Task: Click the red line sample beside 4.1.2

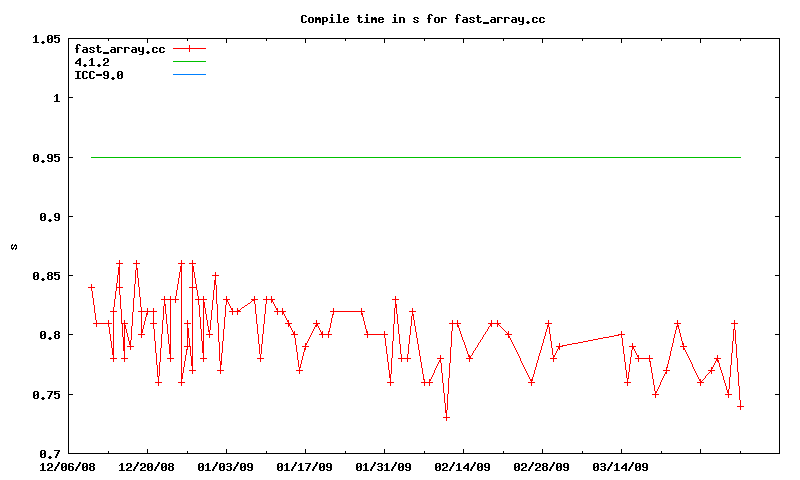Action: click(189, 61)
